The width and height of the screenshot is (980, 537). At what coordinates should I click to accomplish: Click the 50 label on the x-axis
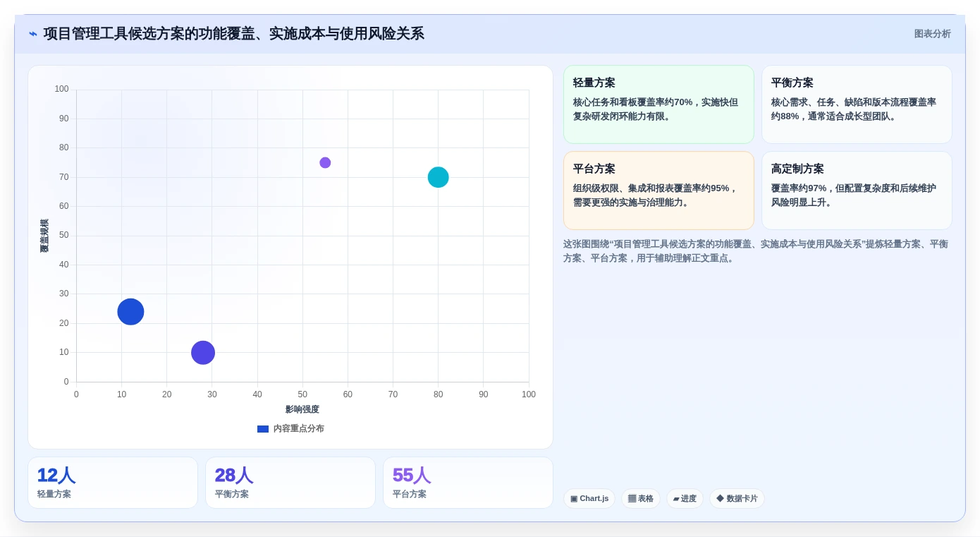302,394
